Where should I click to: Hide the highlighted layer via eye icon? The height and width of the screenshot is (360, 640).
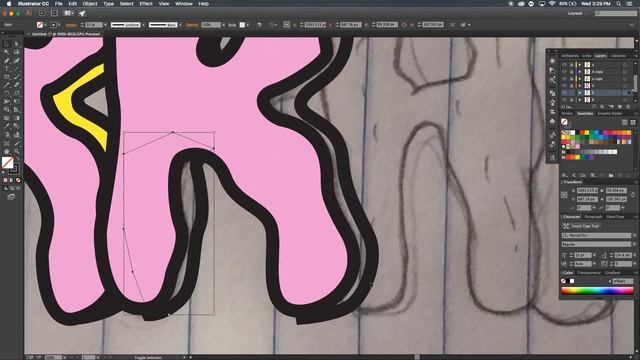click(x=564, y=93)
